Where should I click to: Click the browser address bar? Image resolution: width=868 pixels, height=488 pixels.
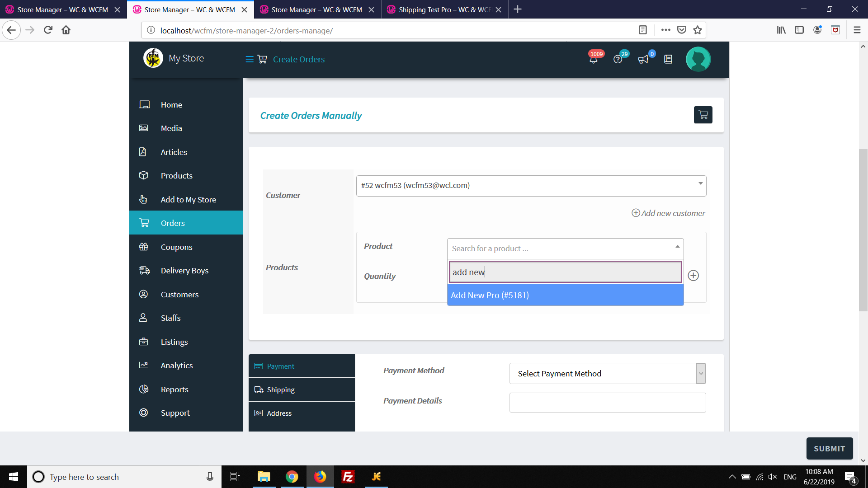pyautogui.click(x=393, y=30)
